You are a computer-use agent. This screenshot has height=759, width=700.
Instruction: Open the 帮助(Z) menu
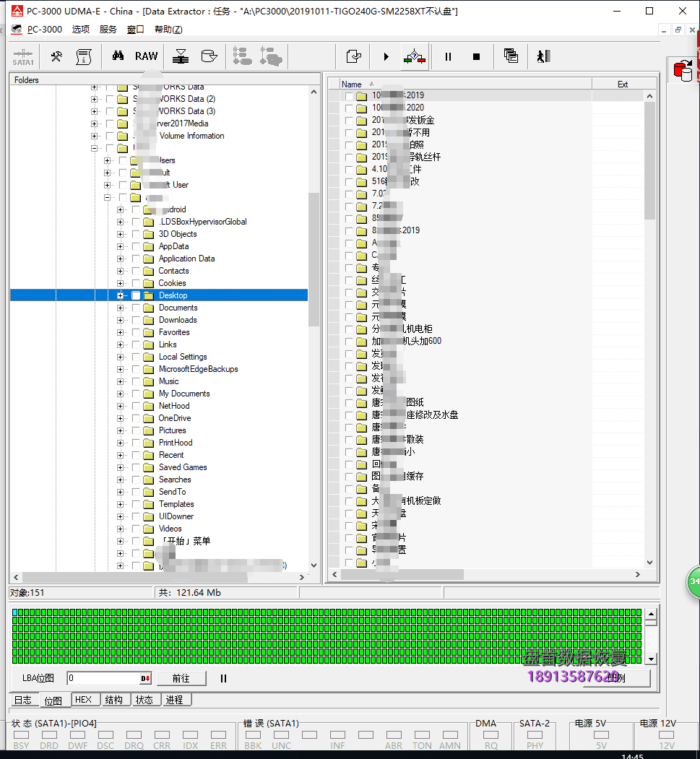(168, 29)
